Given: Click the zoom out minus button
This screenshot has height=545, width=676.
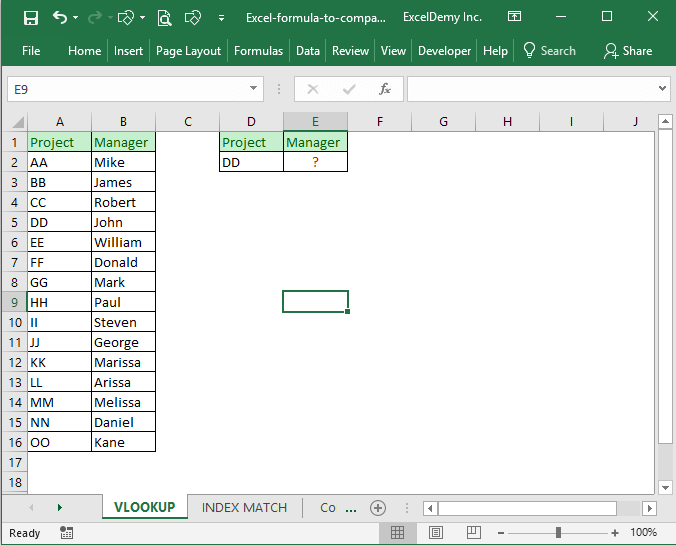Looking at the screenshot, I should click(x=501, y=533).
